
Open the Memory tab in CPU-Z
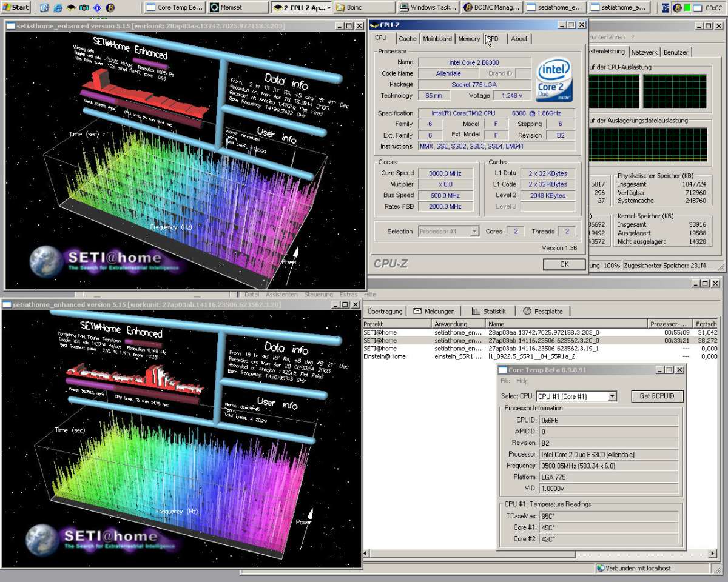point(469,39)
